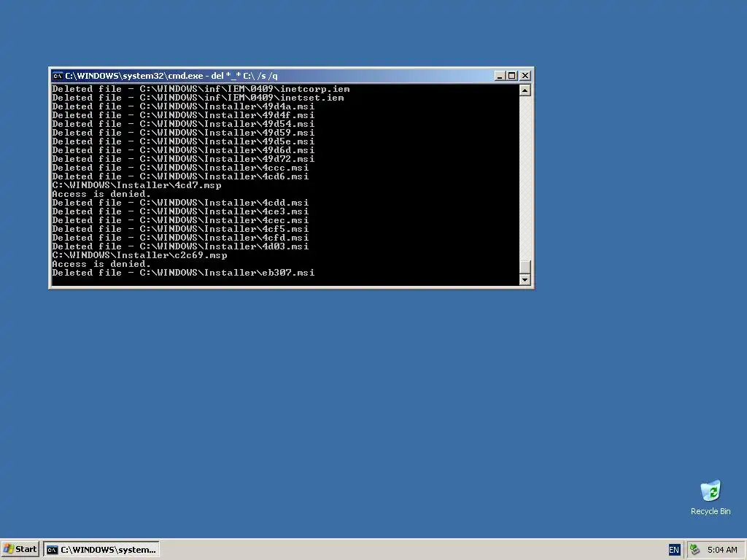This screenshot has height=560, width=747.
Task: Click the 4cd7.msp path line
Action: 136,185
